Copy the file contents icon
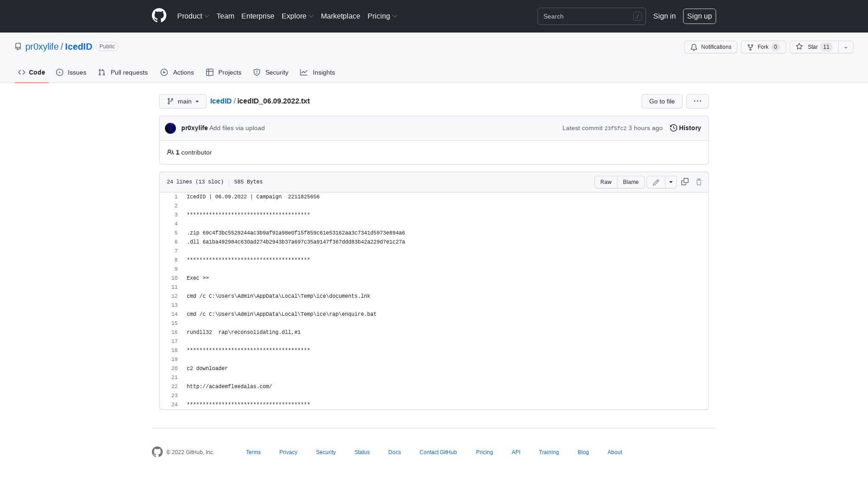This screenshot has height=488, width=868. coord(684,182)
